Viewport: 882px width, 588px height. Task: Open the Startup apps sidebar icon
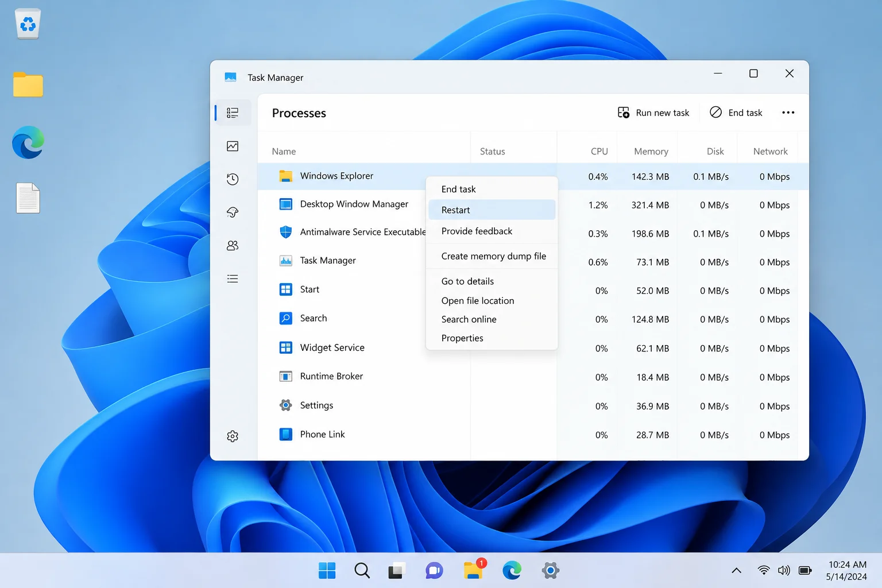pyautogui.click(x=233, y=212)
